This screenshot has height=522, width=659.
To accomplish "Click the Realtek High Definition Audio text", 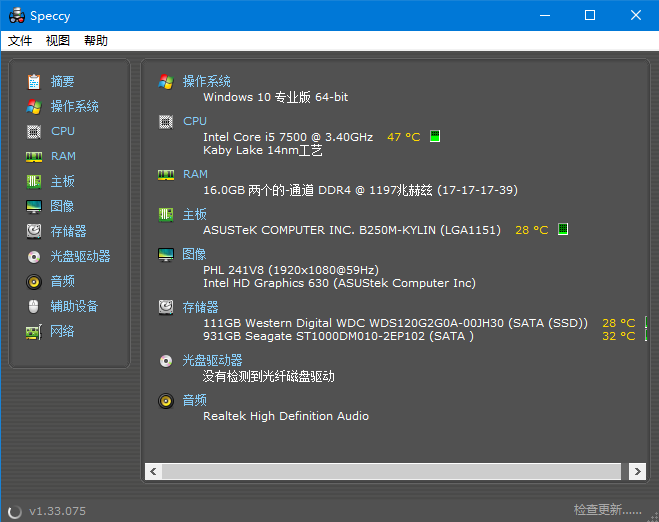I will 286,417.
